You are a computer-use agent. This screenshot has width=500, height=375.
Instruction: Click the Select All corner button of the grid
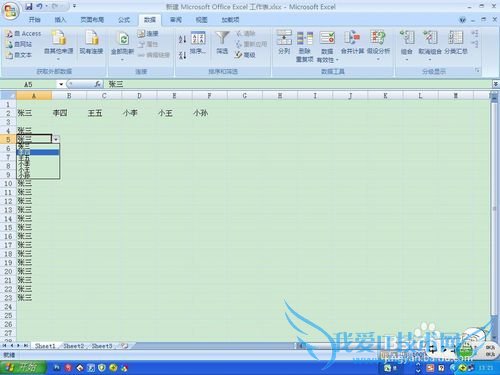[x=8, y=96]
